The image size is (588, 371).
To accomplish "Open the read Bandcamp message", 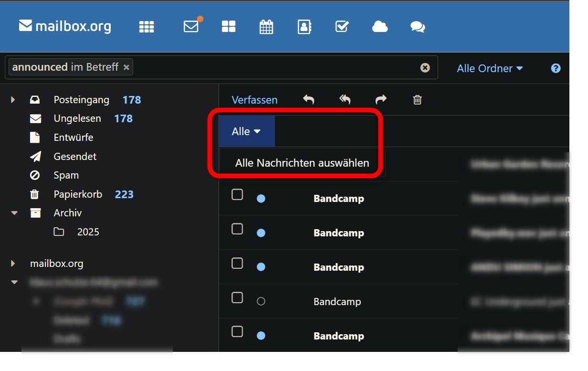I will click(x=337, y=301).
